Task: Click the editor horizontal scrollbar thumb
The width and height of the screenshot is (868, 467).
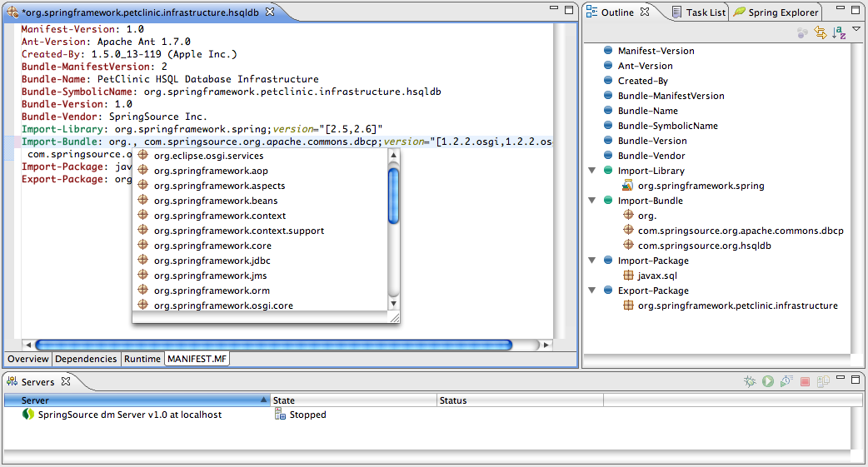Action: click(x=274, y=345)
